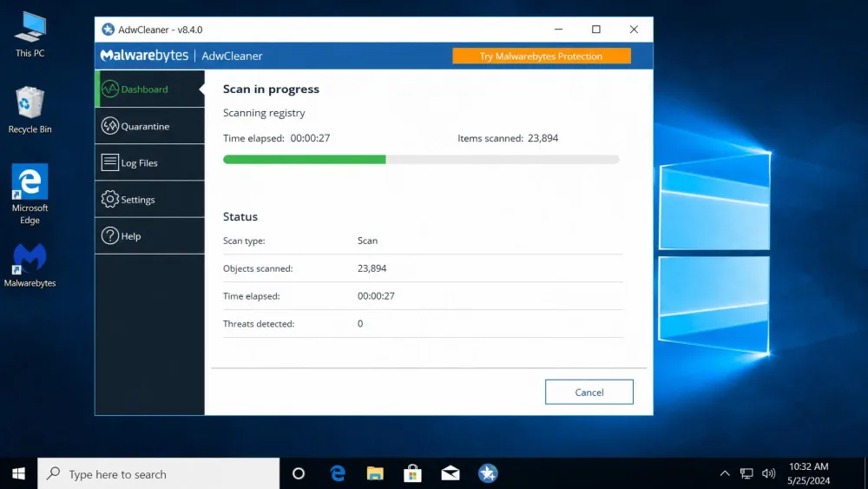Click the 'Scan in progress' heading
The height and width of the screenshot is (489, 868).
tap(271, 89)
